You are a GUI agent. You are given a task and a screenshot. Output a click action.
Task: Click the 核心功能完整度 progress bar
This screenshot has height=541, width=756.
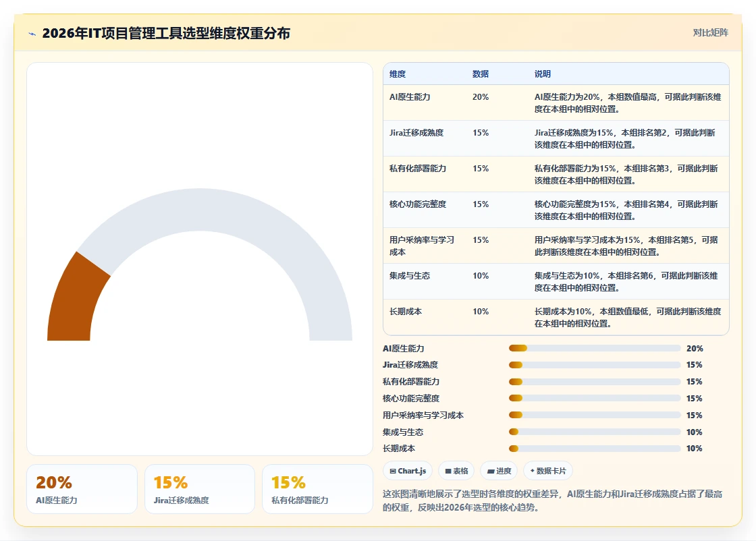click(x=595, y=399)
